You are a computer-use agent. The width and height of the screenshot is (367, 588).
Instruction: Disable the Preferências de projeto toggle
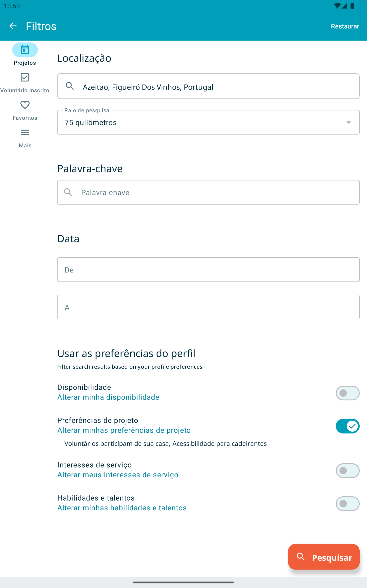pyautogui.click(x=347, y=426)
